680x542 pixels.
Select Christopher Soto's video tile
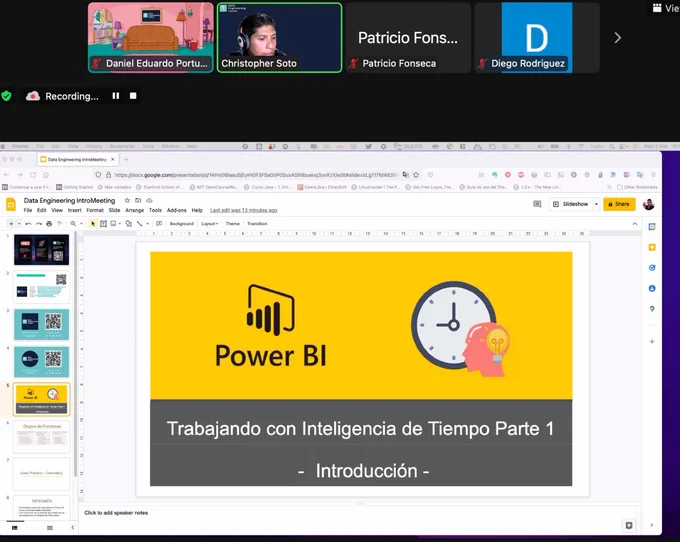click(279, 37)
